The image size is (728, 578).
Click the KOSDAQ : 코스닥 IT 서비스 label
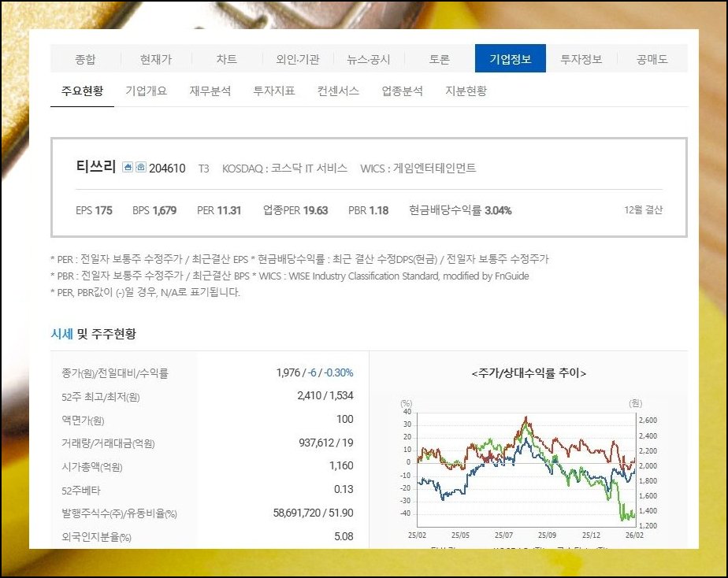point(284,168)
